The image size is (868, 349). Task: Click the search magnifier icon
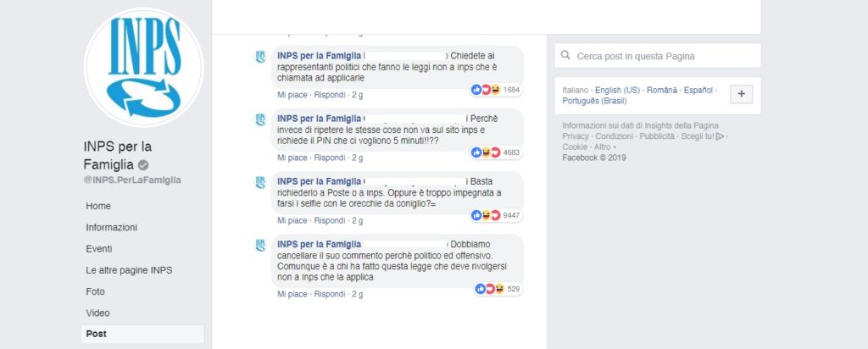565,55
